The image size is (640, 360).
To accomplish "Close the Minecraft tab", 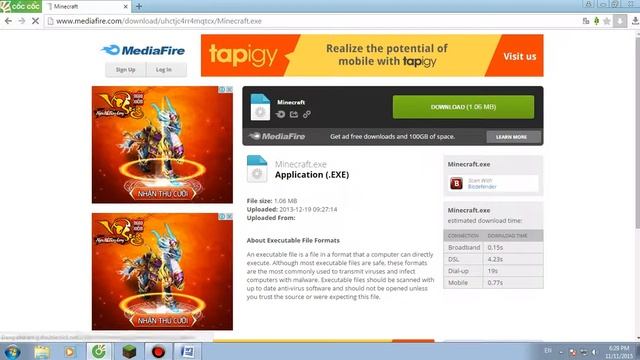I will 125,7.
